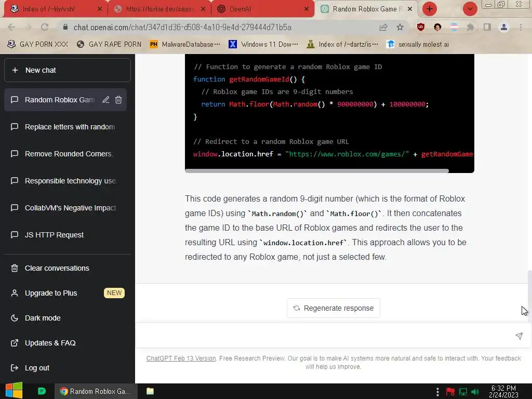Open Updates & FAQ
This screenshot has width=532, height=399.
(x=67, y=343)
